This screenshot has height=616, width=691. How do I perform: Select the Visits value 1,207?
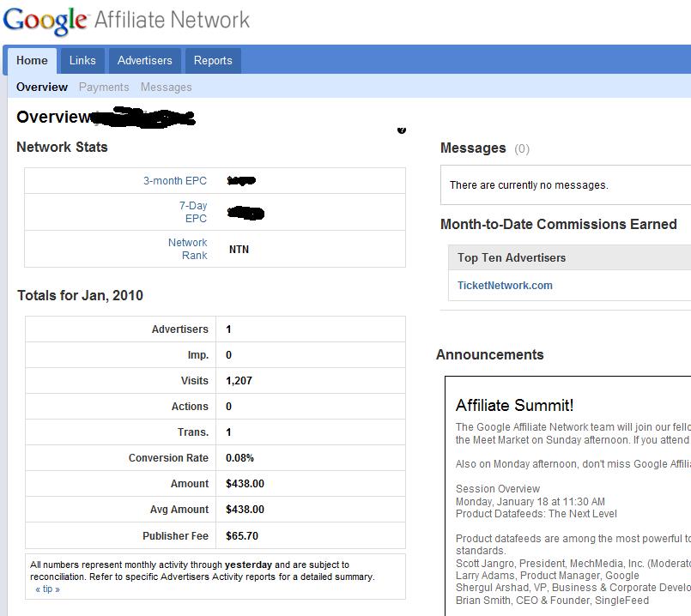click(239, 380)
